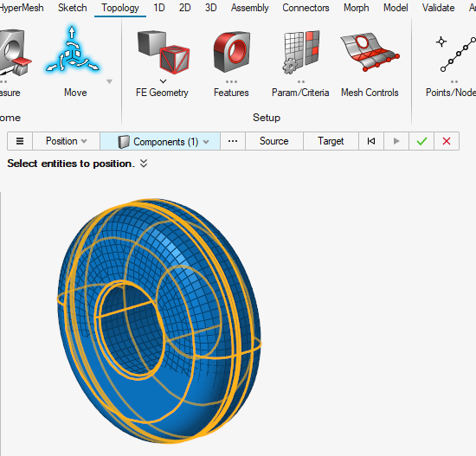
Task: Click the Measure tool icon
Action: [14, 52]
